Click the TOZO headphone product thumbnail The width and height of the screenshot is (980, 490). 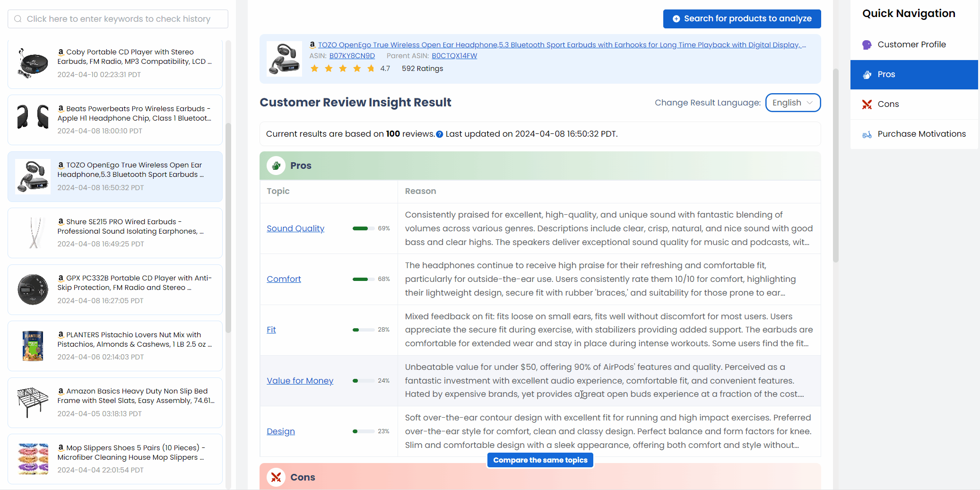click(x=284, y=59)
